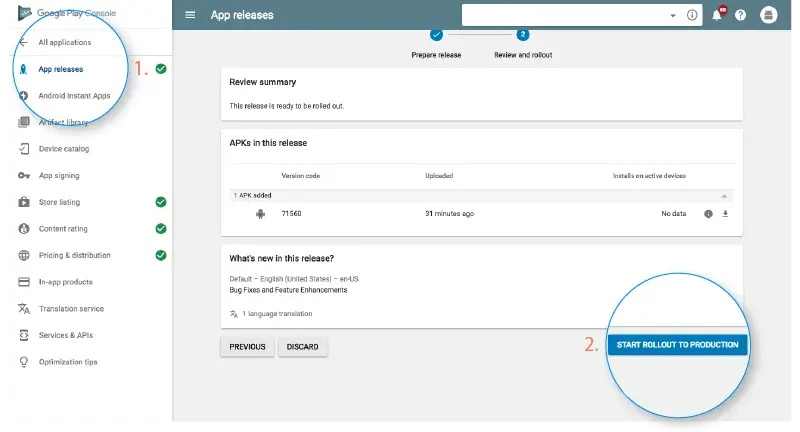800x432 pixels.
Task: View info for APK 71560
Action: pos(708,214)
